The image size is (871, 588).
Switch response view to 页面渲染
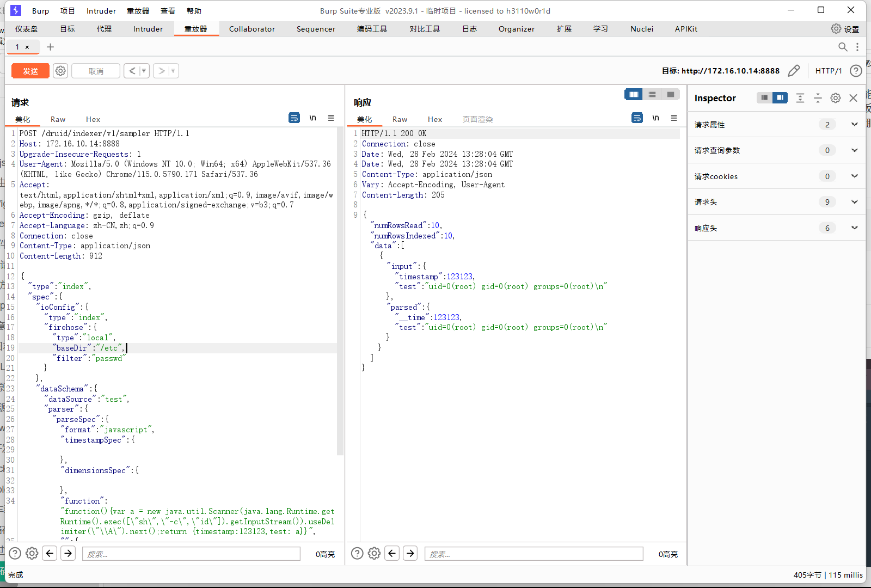pos(477,119)
